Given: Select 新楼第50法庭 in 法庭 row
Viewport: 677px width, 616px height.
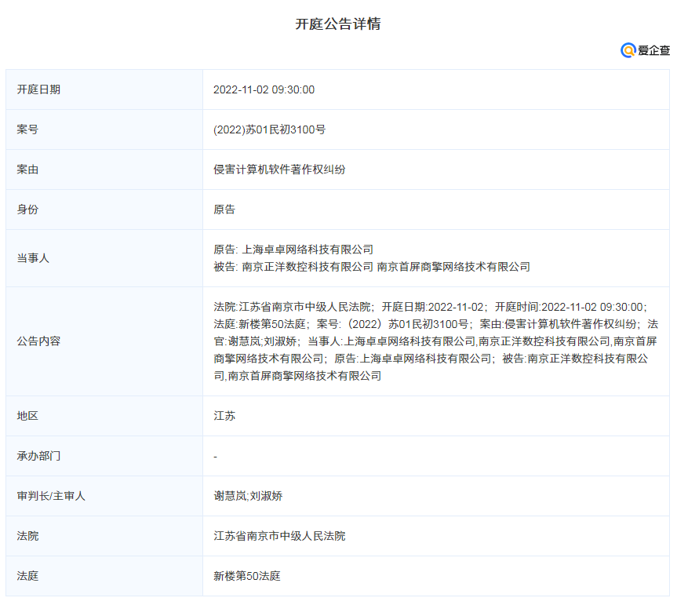Looking at the screenshot, I should (247, 576).
